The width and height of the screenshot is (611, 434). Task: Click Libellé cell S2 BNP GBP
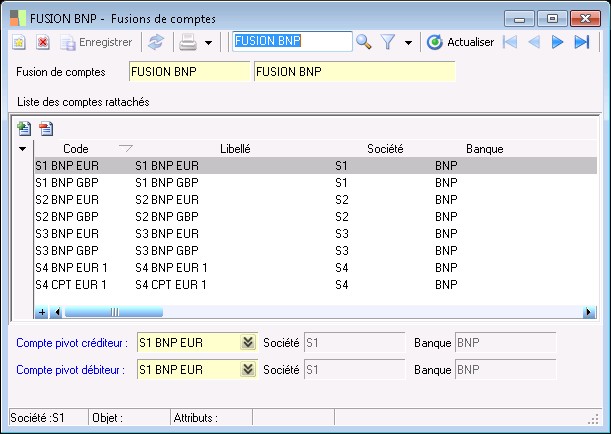167,217
